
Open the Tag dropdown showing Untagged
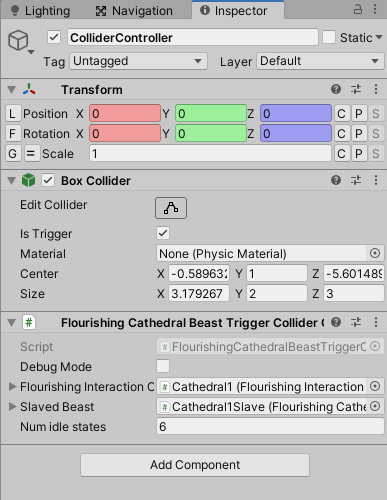coord(138,61)
